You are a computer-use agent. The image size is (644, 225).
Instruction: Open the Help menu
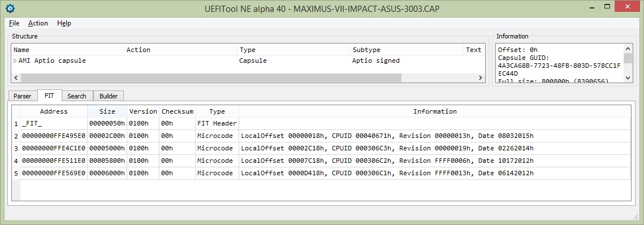[64, 23]
